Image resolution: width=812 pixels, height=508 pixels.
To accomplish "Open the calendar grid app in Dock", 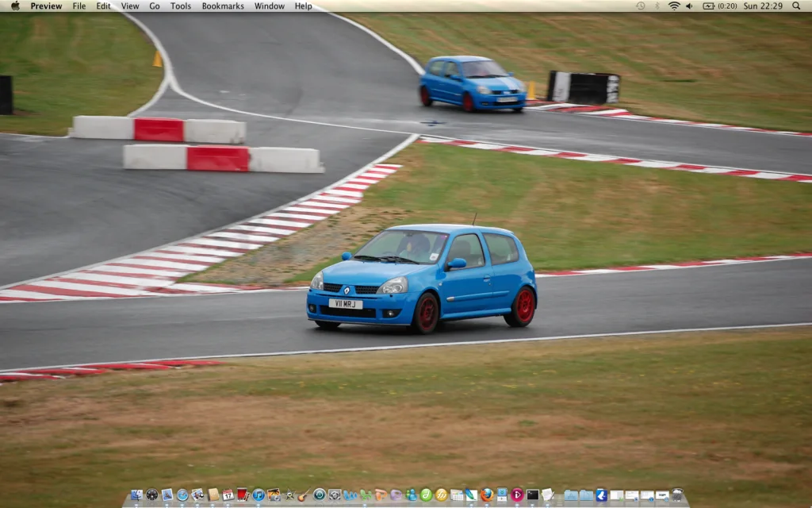I will coord(457,495).
